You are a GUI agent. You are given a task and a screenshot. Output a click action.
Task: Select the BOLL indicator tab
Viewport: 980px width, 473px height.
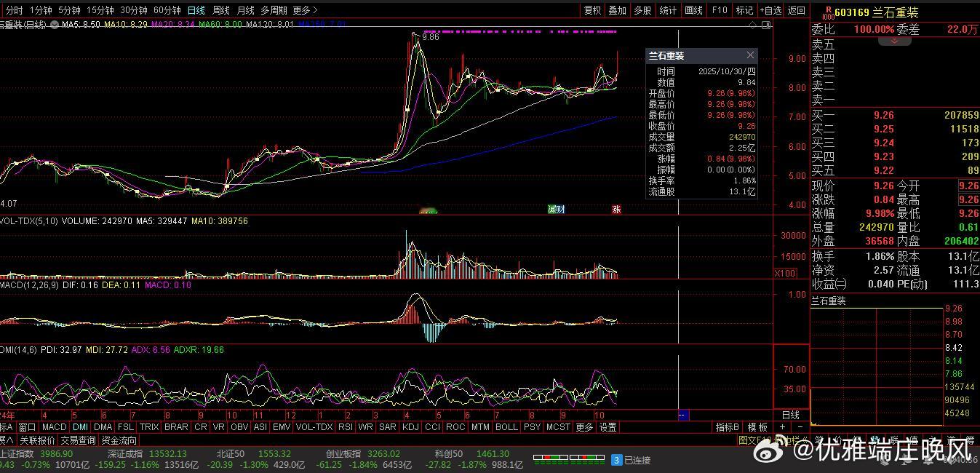coord(506,427)
